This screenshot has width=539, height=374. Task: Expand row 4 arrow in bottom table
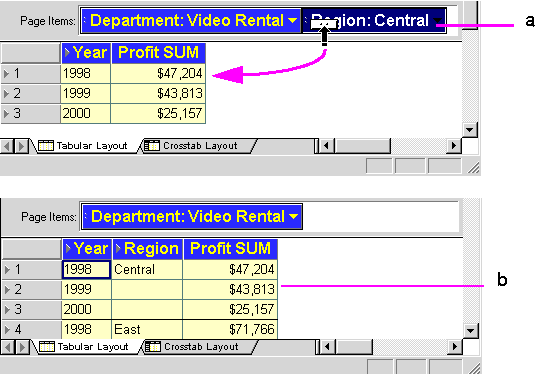pos(7,330)
